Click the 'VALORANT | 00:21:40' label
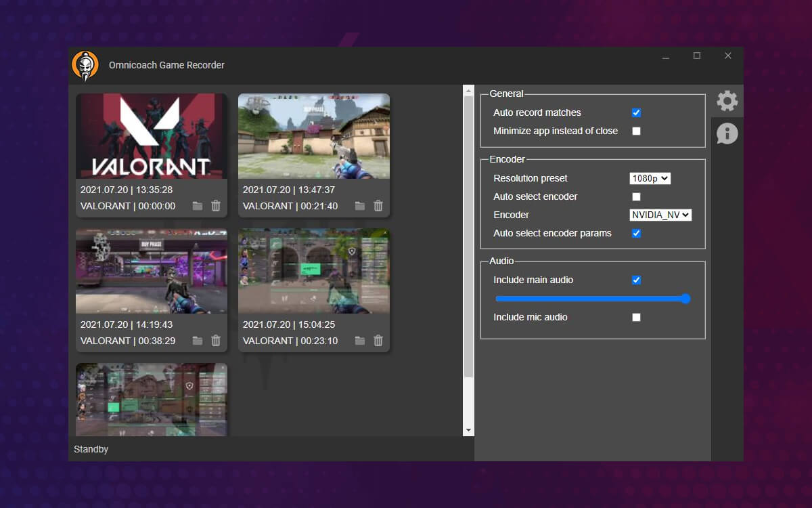This screenshot has height=508, width=812. (290, 206)
